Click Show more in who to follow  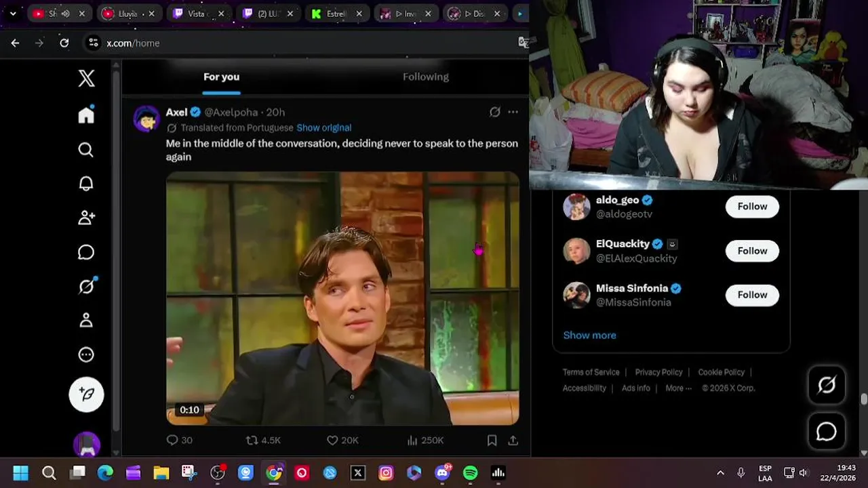[589, 335]
